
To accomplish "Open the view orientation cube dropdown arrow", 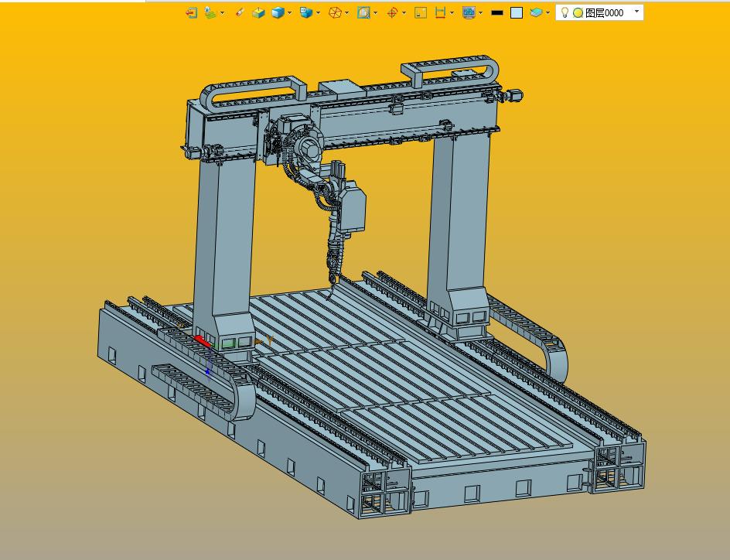I will click(x=318, y=13).
